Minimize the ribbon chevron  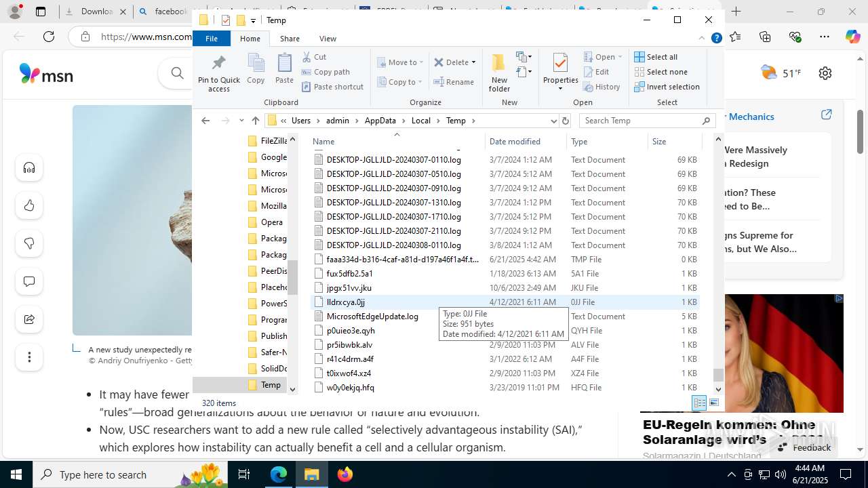(703, 39)
